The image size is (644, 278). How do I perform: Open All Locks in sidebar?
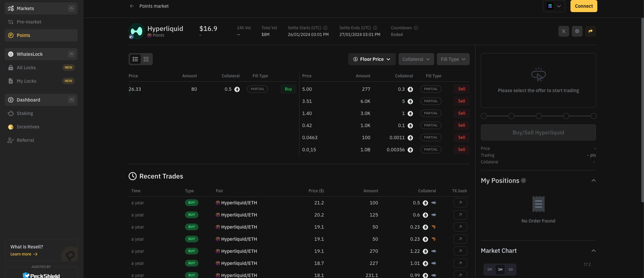point(41,68)
